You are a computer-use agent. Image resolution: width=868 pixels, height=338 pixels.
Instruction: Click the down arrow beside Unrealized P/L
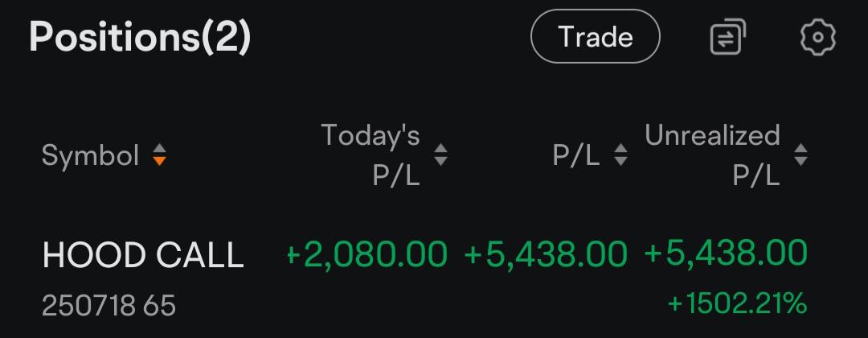tap(800, 161)
